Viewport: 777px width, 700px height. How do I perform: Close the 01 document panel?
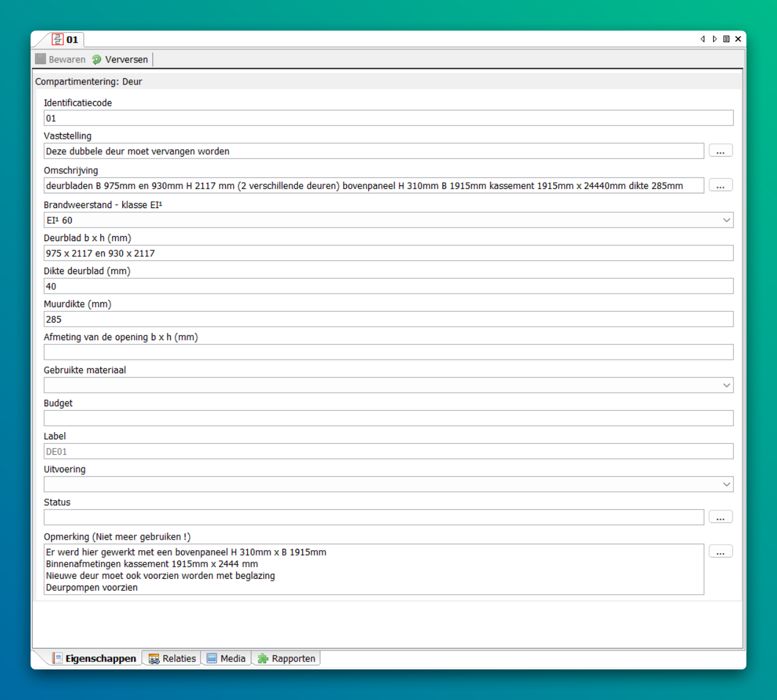tap(738, 39)
